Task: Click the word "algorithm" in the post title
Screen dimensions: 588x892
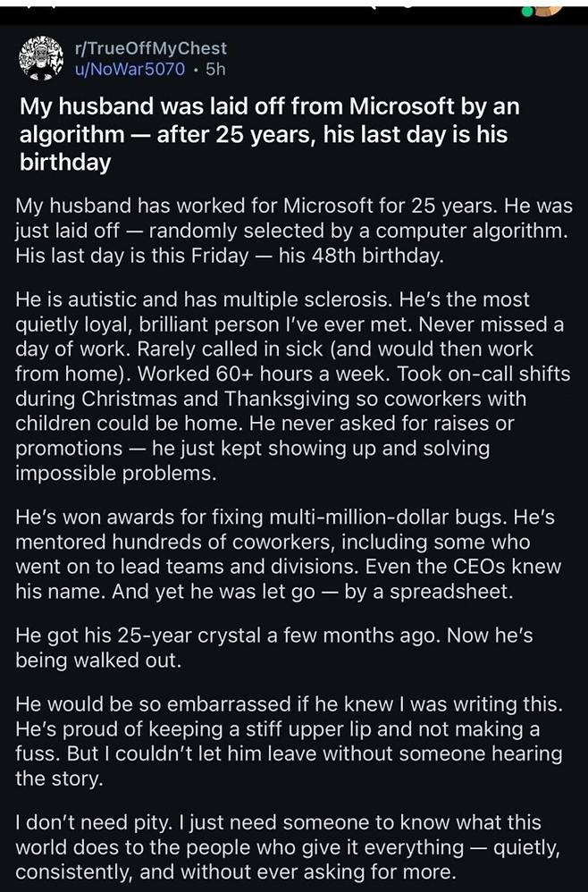Action: click(x=71, y=135)
